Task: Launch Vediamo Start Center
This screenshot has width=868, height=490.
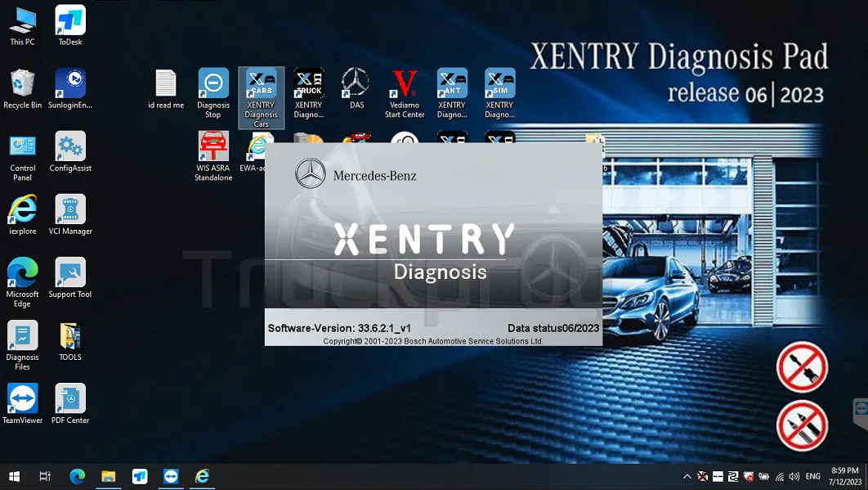Action: pyautogui.click(x=405, y=93)
